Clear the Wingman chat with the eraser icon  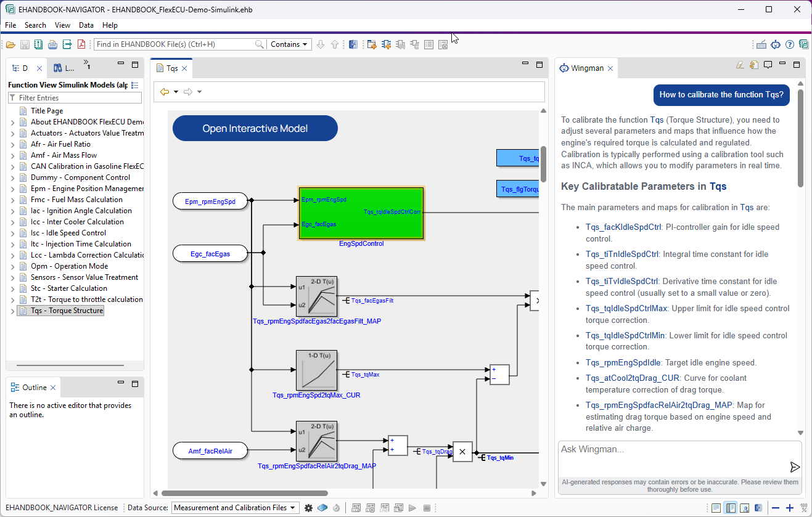click(740, 65)
